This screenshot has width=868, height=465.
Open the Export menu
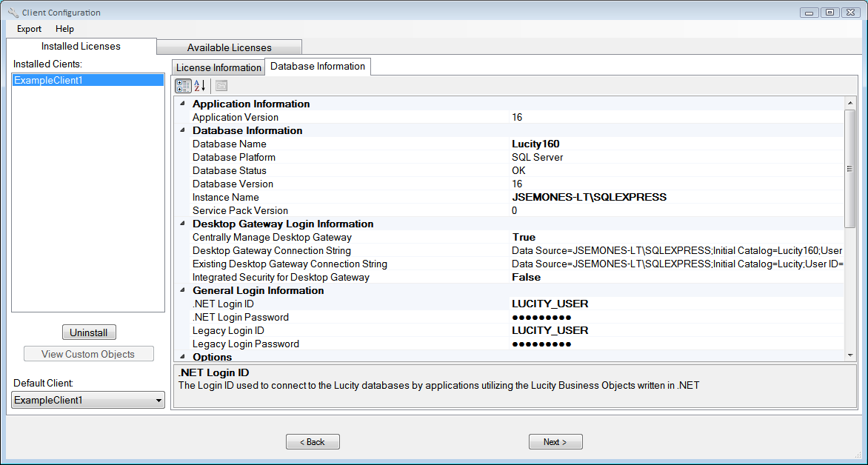pyautogui.click(x=28, y=29)
